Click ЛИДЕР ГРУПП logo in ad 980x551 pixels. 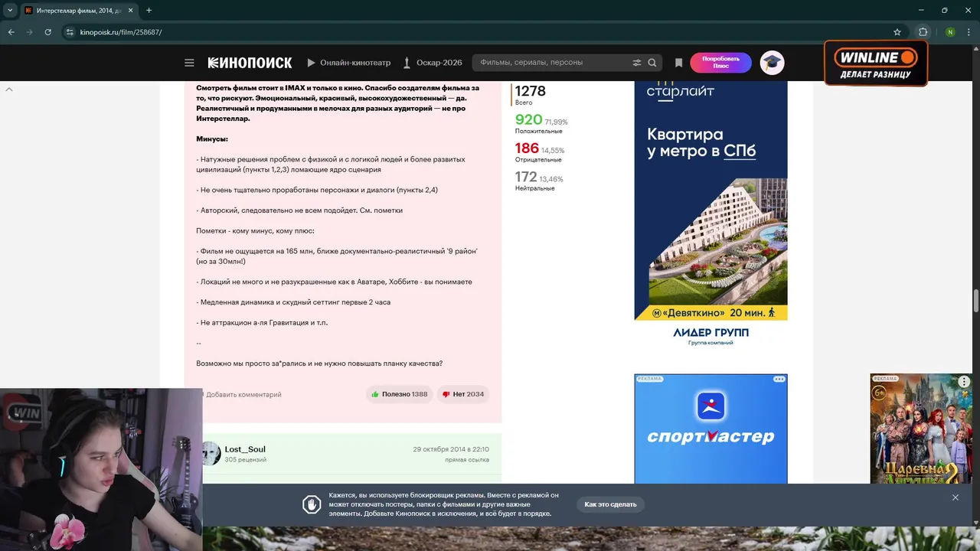click(710, 335)
